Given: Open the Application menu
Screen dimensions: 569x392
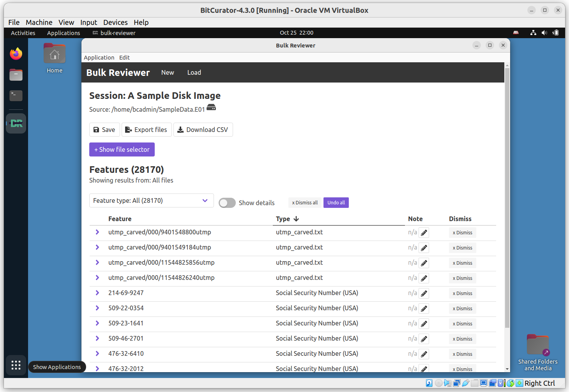Looking at the screenshot, I should [99, 58].
